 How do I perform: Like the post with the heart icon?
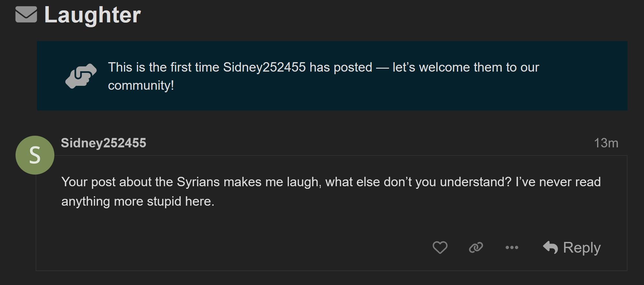(440, 247)
